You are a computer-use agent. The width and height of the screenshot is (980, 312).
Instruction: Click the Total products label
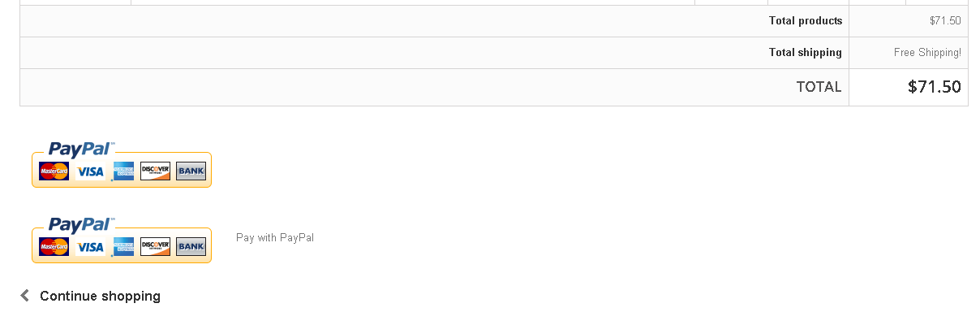tap(806, 21)
